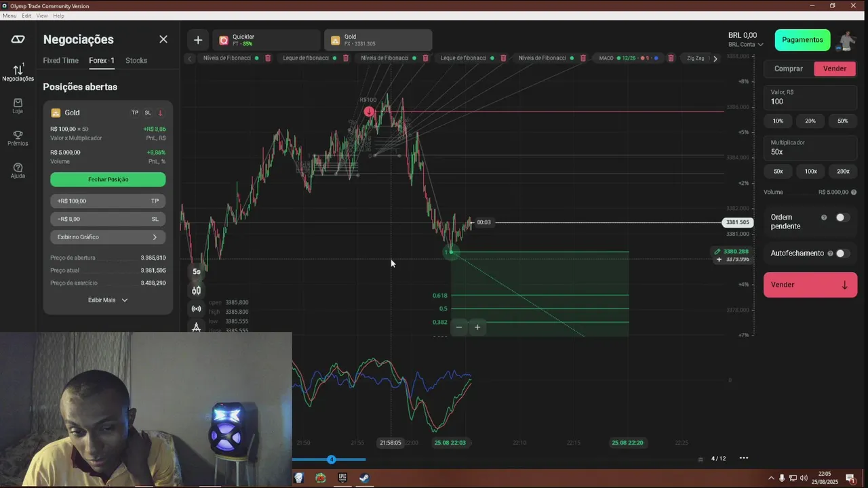Expand the BRL Conta account dropdown

coord(745,44)
